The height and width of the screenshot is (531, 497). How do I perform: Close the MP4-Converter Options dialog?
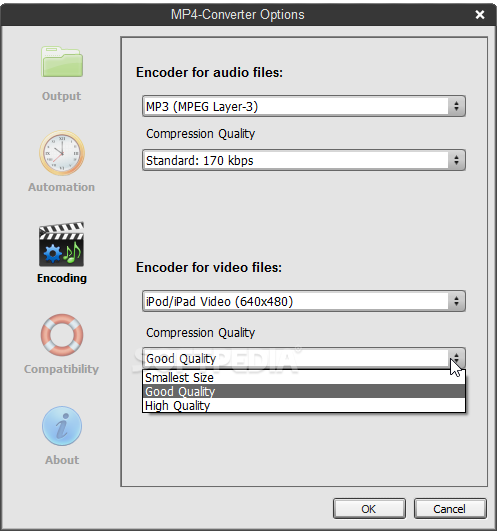point(480,15)
